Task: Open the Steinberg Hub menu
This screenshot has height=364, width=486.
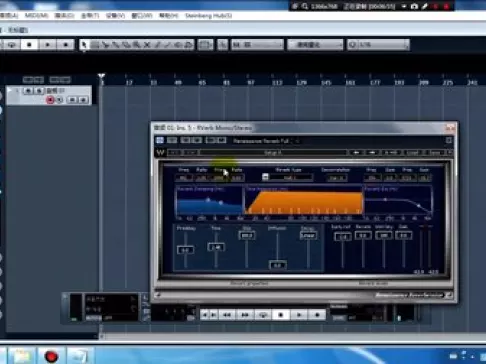Action: coord(208,16)
